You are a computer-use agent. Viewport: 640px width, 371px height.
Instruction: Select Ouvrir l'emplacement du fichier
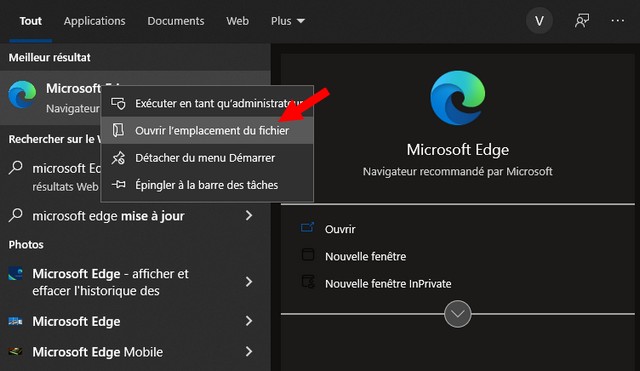coord(207,131)
